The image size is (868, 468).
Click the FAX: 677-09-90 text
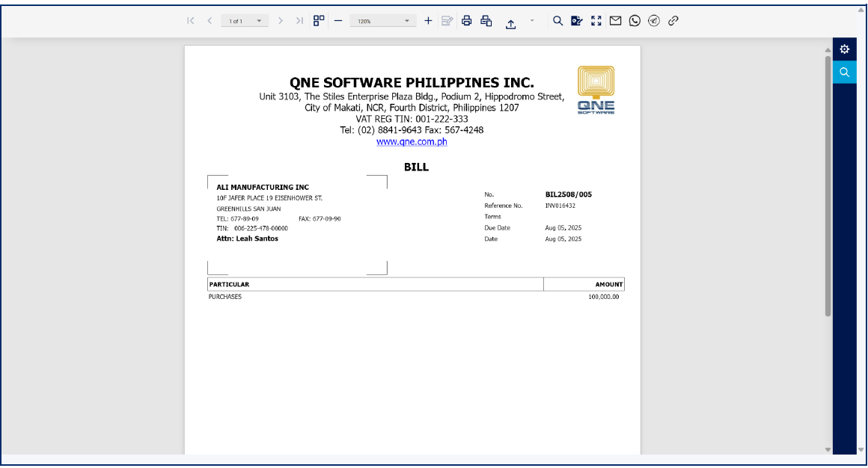[320, 218]
